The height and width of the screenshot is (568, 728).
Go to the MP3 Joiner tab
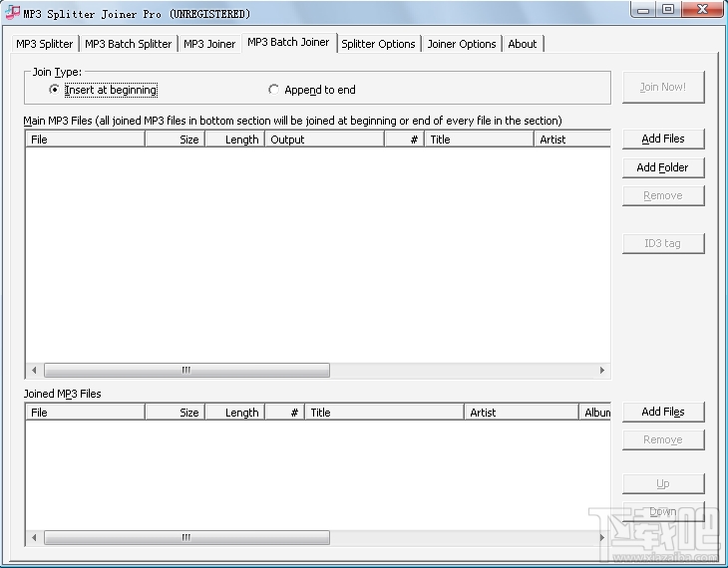[209, 44]
